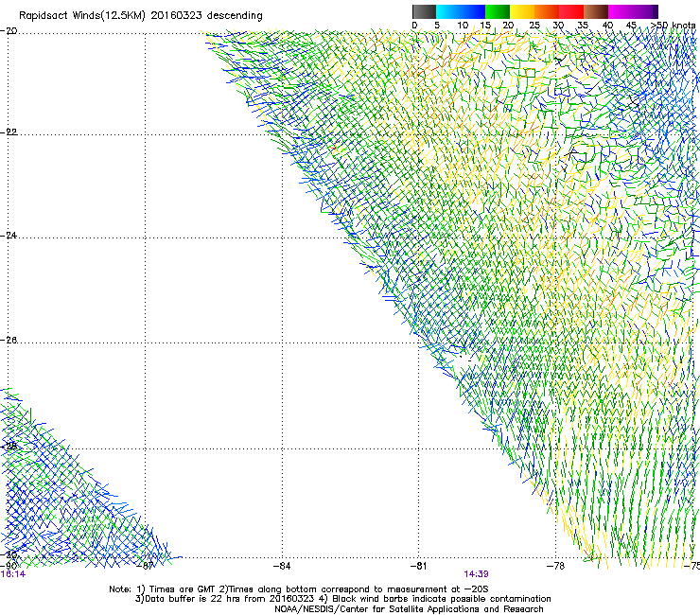This screenshot has width=700, height=615.
Task: Click the '-84' longitude axis label
Action: (x=282, y=566)
